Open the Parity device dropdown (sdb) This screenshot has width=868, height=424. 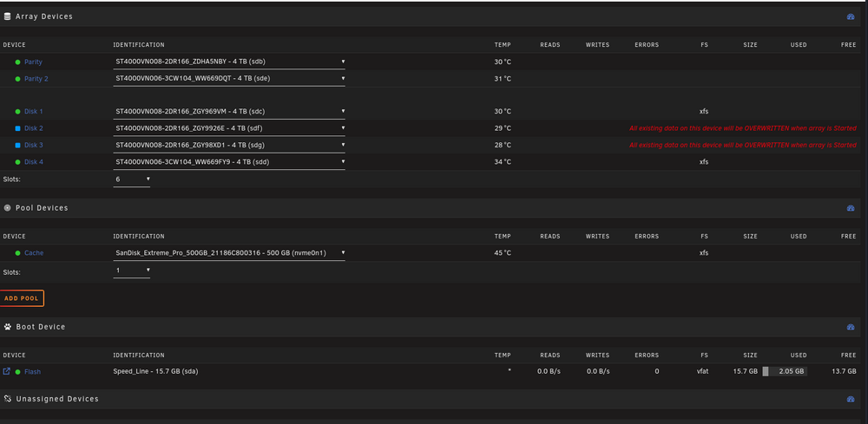229,62
